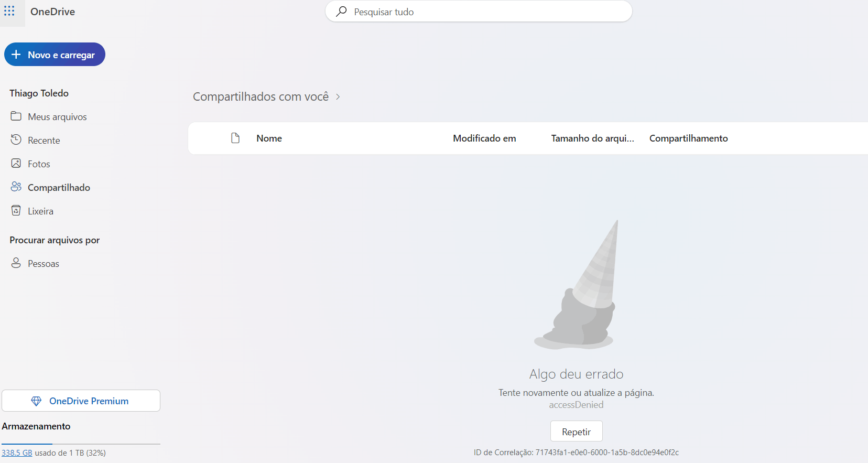The width and height of the screenshot is (868, 463).
Task: Click the Thiago Toledo account name
Action: point(39,93)
